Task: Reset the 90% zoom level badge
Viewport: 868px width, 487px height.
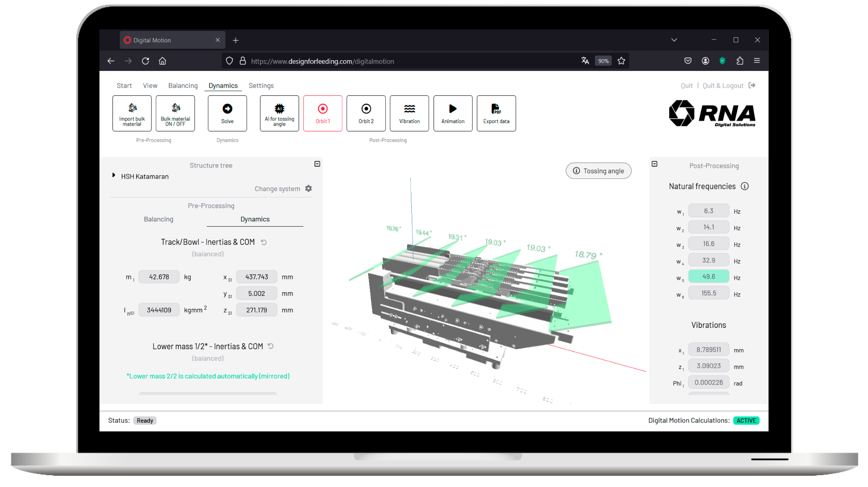Action: click(603, 61)
